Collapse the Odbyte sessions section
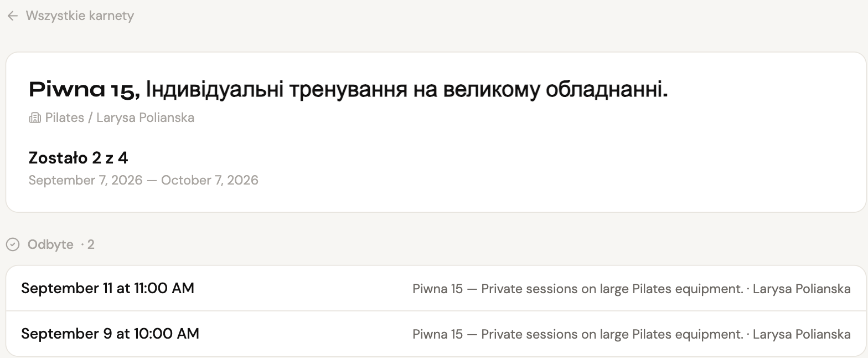This screenshot has height=358, width=868. click(x=50, y=244)
